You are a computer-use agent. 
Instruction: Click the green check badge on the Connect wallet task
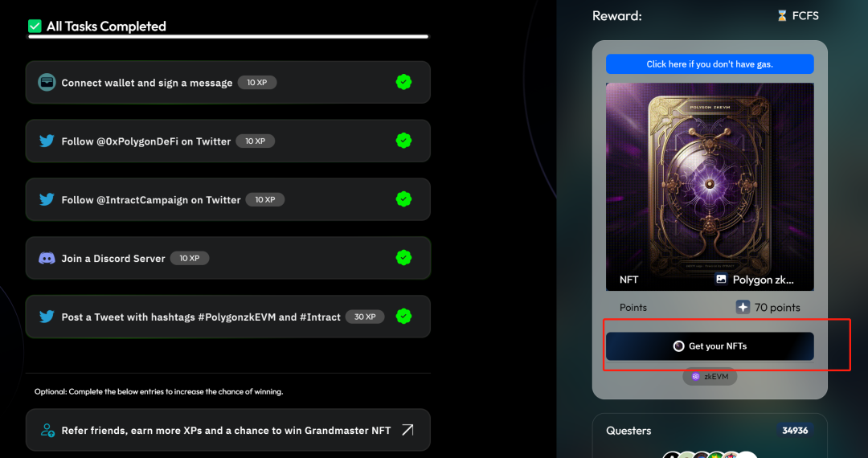(x=403, y=83)
